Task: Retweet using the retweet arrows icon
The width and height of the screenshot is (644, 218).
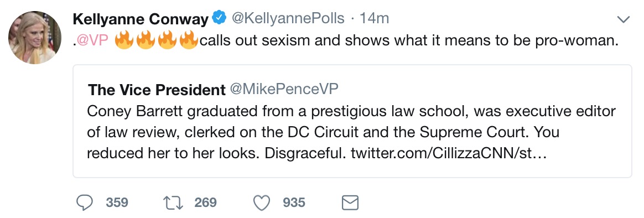Action: coord(173,203)
